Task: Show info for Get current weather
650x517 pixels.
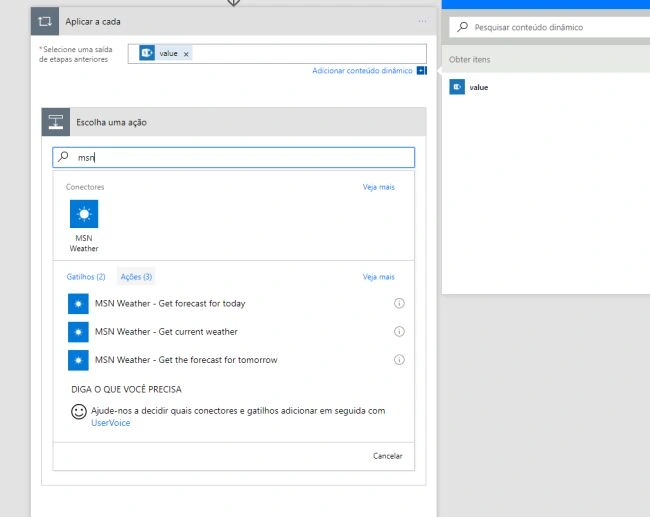Action: [399, 332]
